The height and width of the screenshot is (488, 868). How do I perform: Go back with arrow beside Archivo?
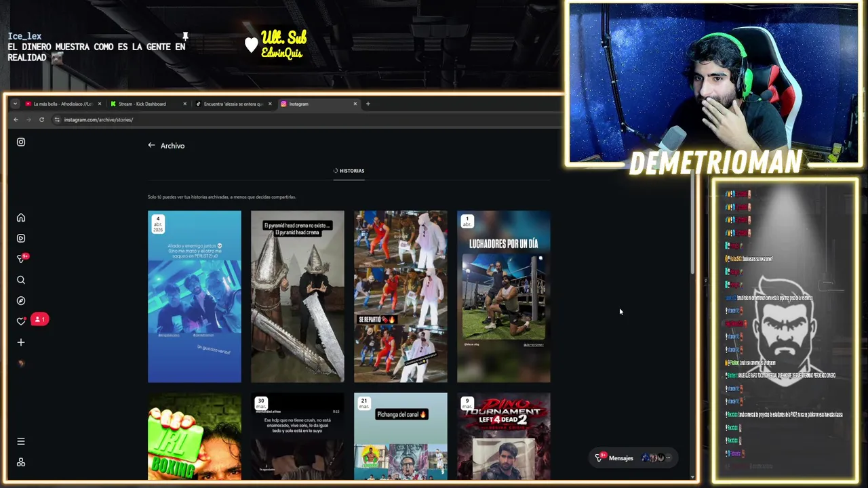pos(151,145)
